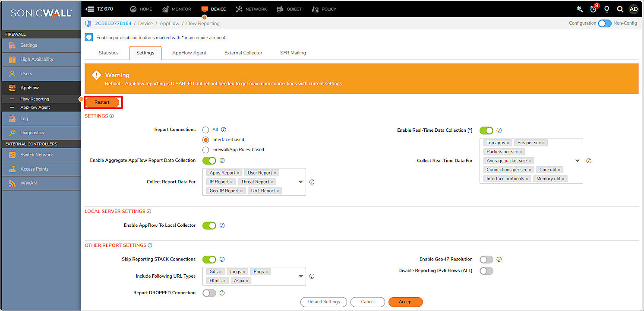Open the AD user account menu
Image resolution: width=644 pixels, height=311 pixels.
click(634, 9)
